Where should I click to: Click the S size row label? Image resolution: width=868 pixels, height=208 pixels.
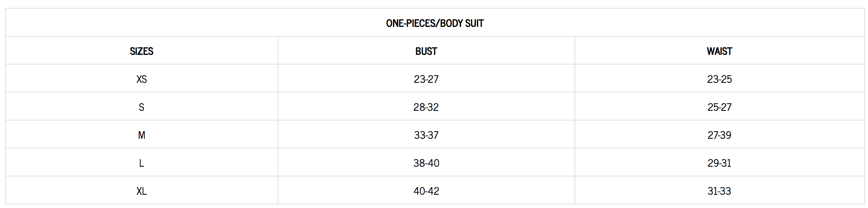pyautogui.click(x=142, y=107)
